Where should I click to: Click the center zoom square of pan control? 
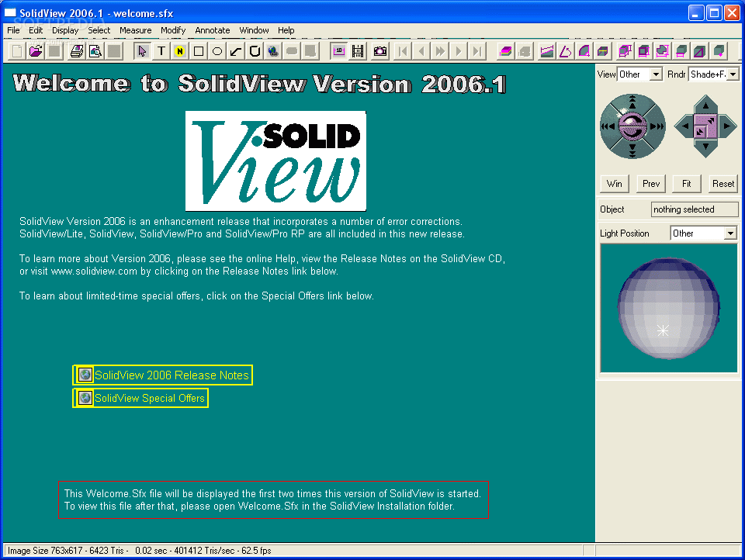point(705,126)
